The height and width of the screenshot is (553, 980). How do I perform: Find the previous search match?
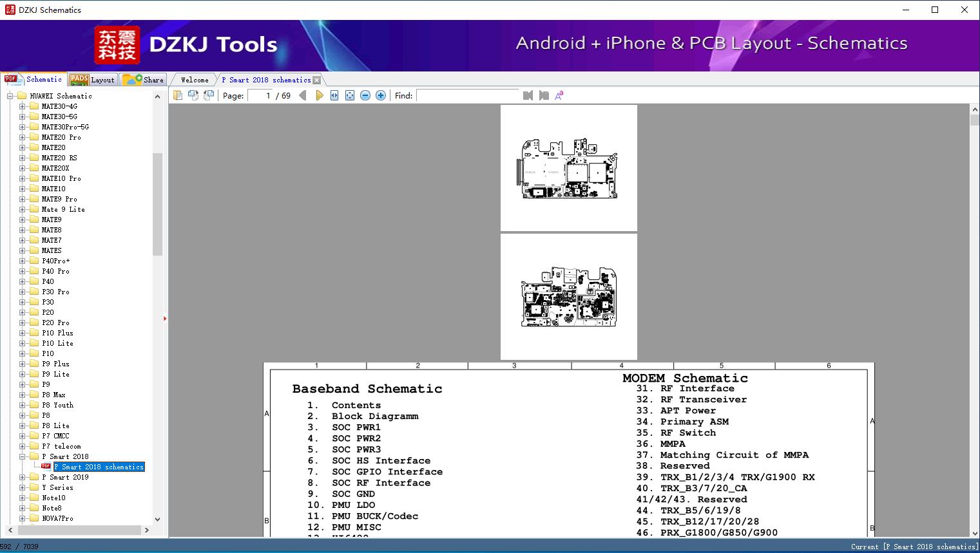pyautogui.click(x=528, y=95)
